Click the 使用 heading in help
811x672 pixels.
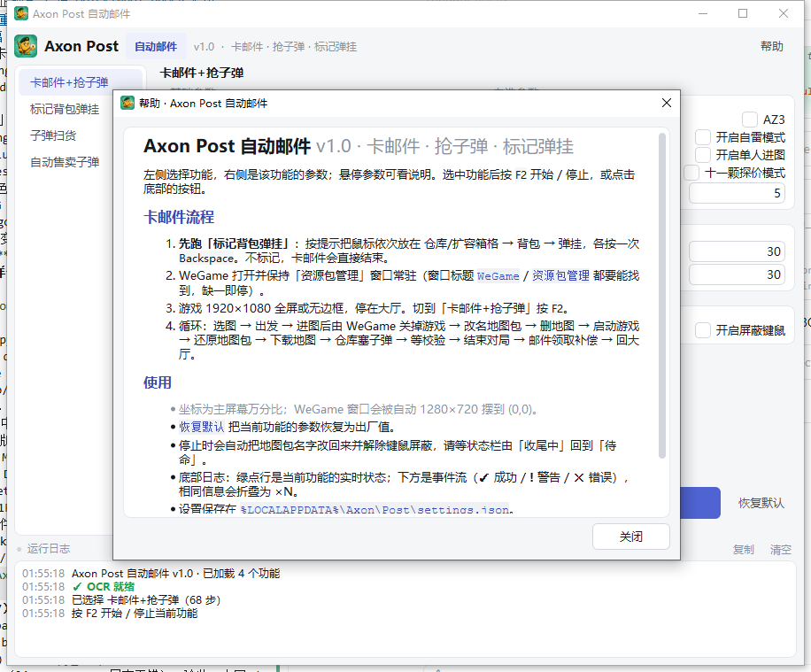tap(158, 382)
